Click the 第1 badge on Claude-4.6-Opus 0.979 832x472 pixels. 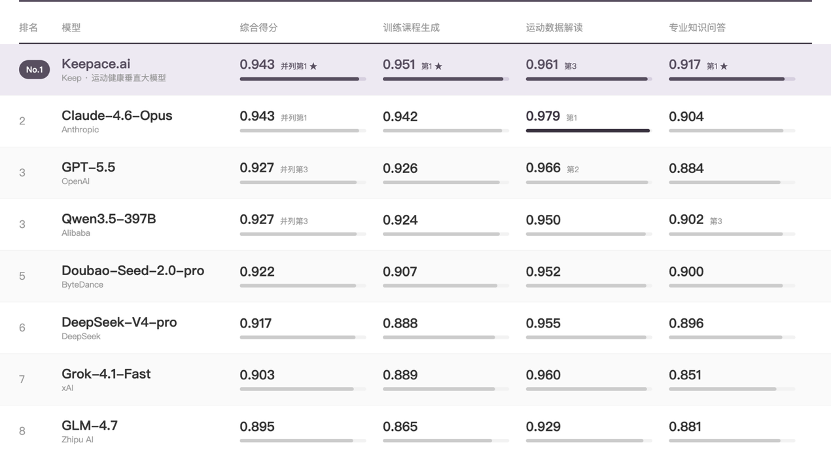coord(571,118)
